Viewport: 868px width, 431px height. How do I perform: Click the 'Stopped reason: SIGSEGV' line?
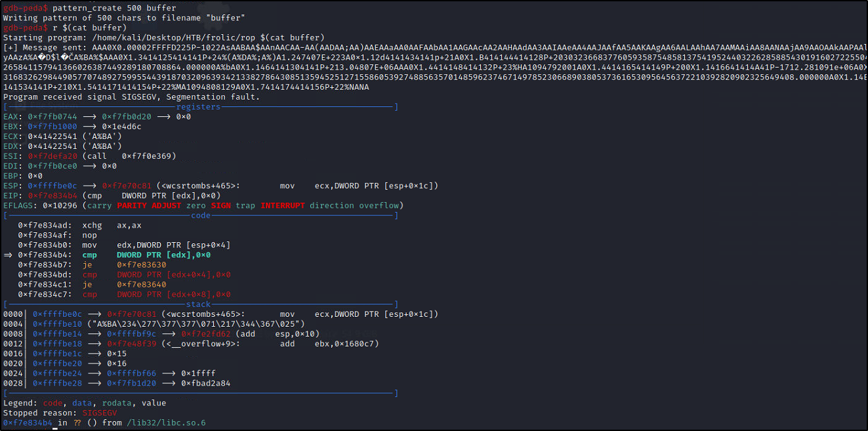(60, 411)
